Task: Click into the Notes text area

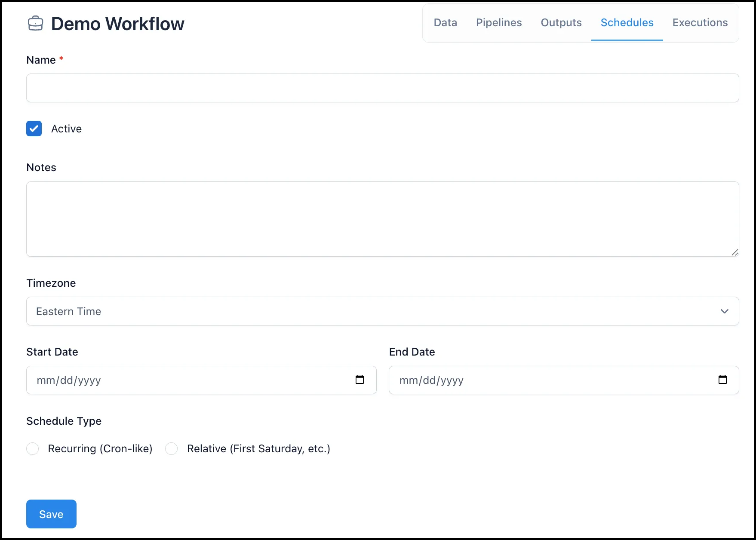Action: pos(382,219)
